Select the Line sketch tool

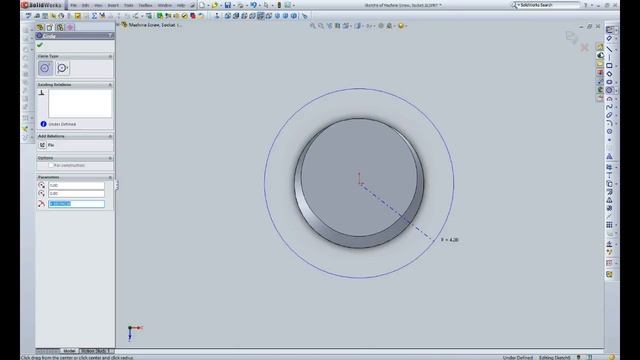609,49
